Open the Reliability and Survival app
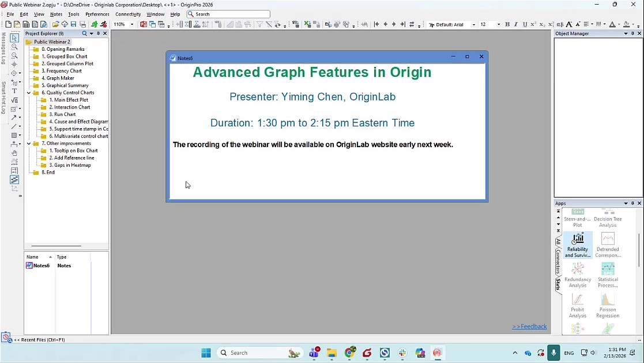 click(x=578, y=242)
